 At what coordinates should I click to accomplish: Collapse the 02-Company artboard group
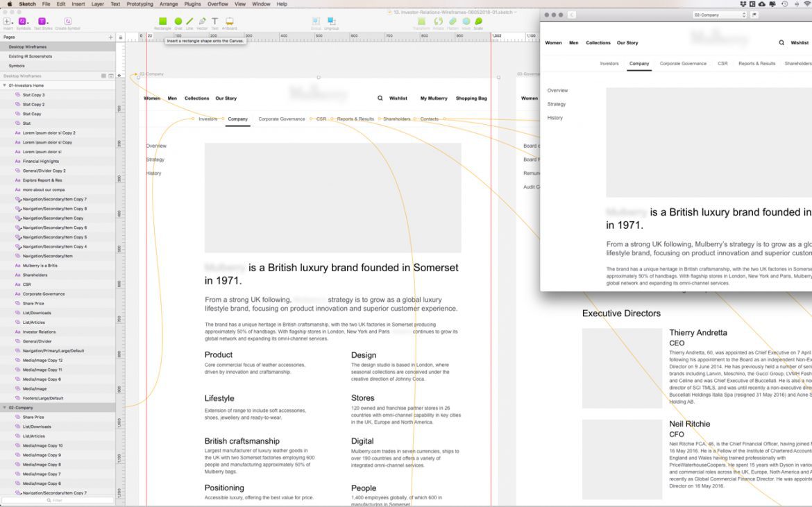[5, 408]
